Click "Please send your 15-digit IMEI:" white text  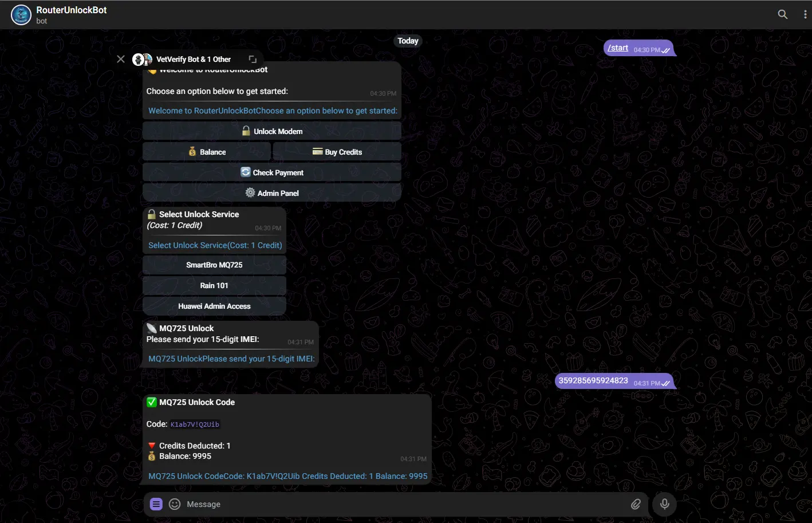(203, 339)
